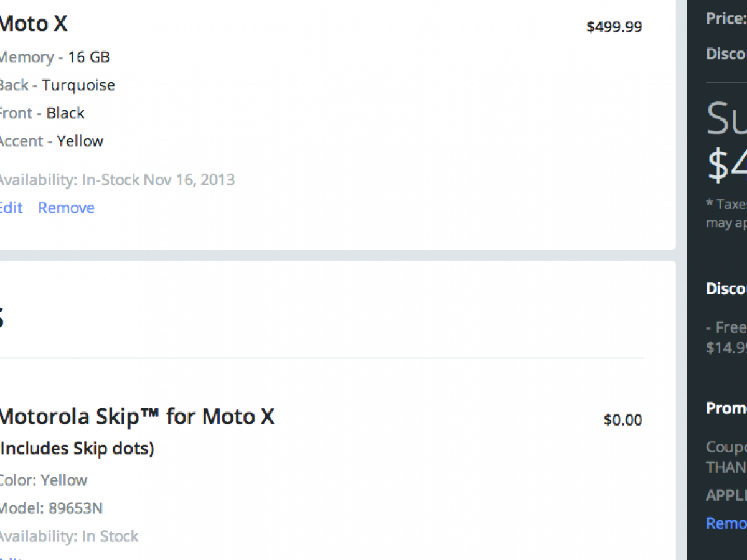This screenshot has width=747, height=560.
Task: Click the Moto X product title
Action: [33, 24]
